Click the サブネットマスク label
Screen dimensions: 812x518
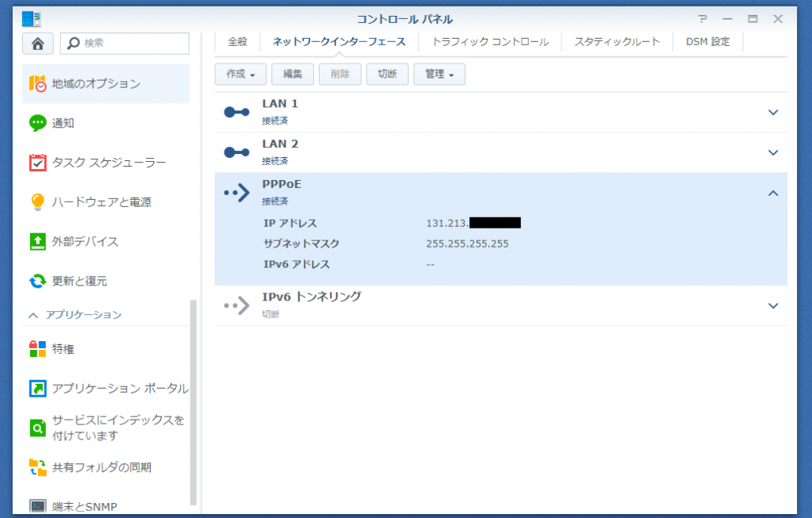(301, 244)
